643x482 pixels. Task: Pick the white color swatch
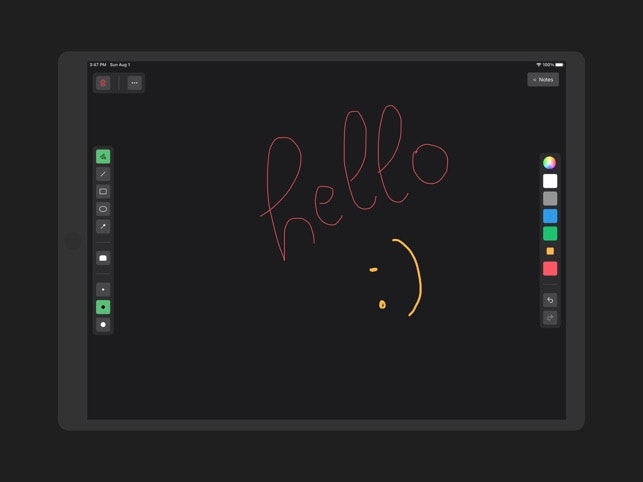click(550, 181)
